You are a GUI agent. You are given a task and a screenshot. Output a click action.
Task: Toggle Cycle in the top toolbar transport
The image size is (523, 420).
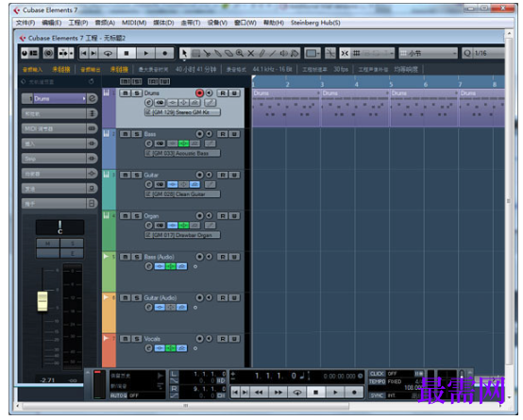108,54
